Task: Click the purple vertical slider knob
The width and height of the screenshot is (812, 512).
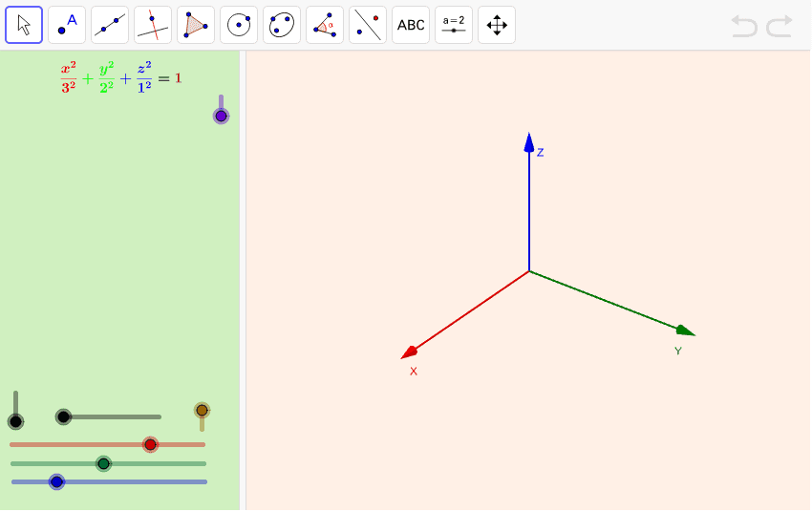Action: (221, 116)
